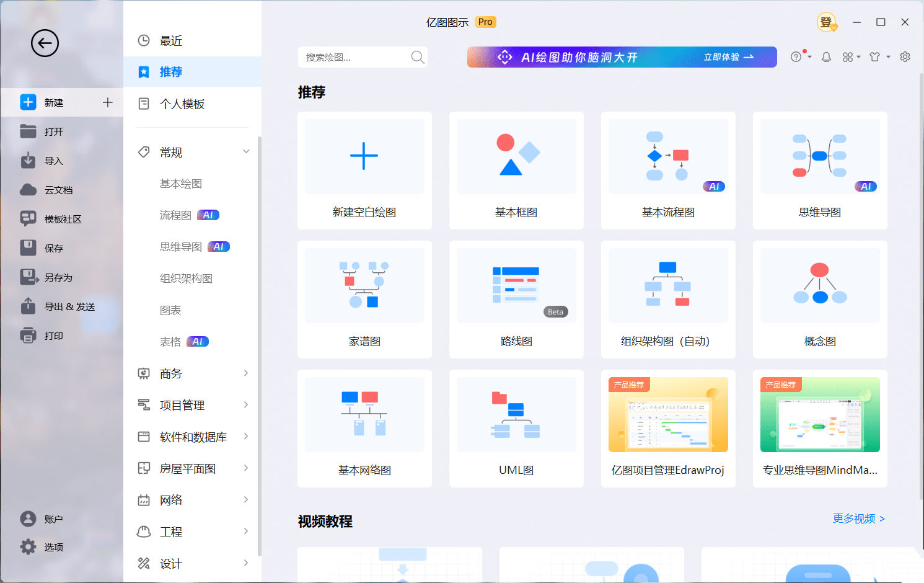Open the settings gear in top toolbar
The width and height of the screenshot is (924, 583).
[905, 57]
